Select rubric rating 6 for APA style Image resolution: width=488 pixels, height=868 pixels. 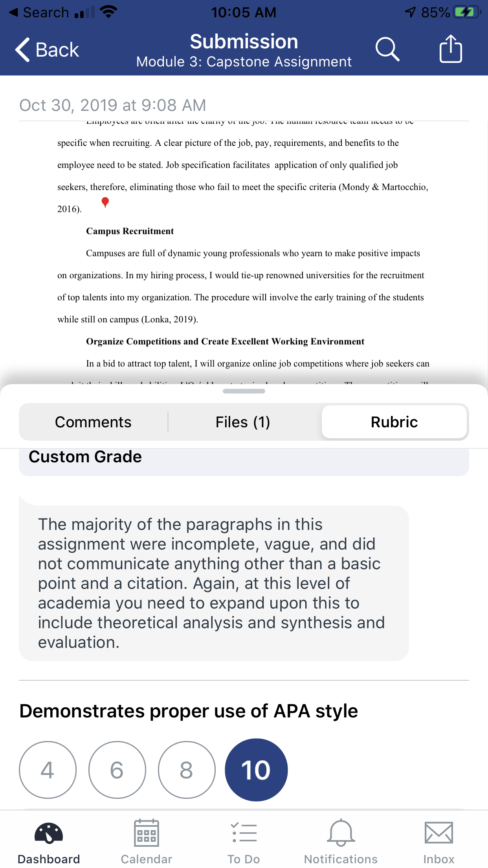point(117,770)
